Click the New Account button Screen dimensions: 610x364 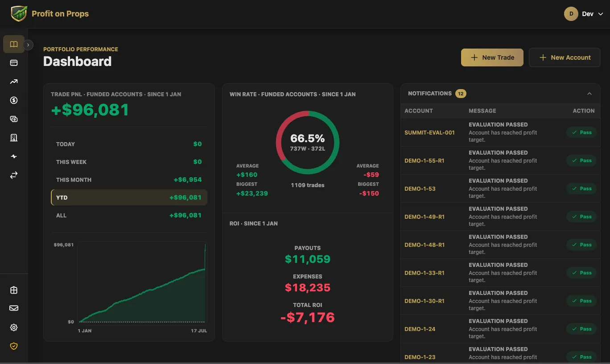tap(565, 57)
